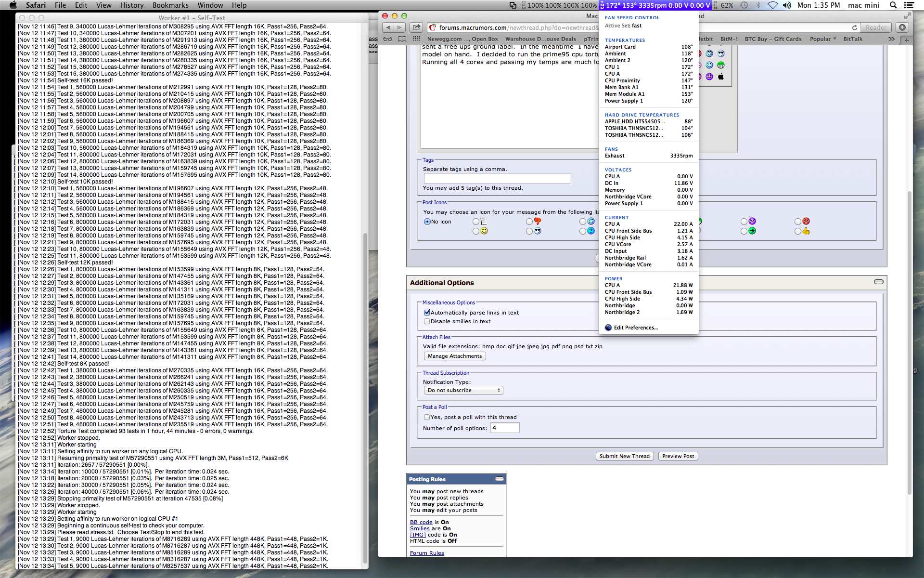924x578 pixels.
Task: Choose the note page post icon radio
Action: point(476,222)
